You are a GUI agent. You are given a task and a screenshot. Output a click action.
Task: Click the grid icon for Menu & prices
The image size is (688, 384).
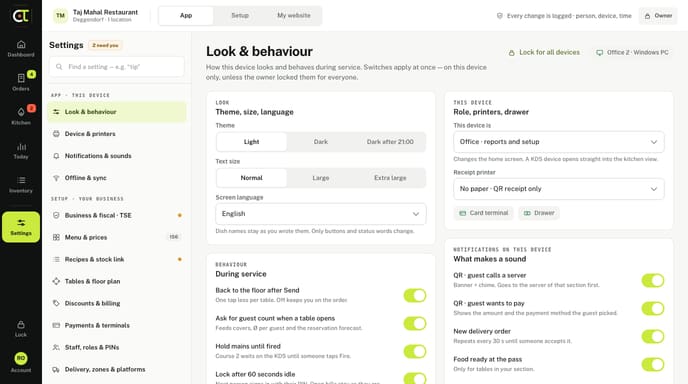[x=56, y=237]
